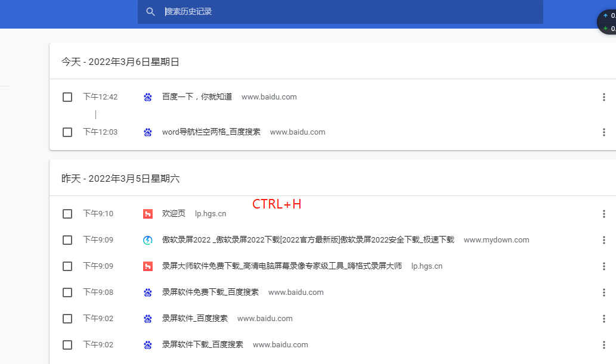This screenshot has height=364, width=616.
Task: Check the 下午12:42 百度一下 entry checkbox
Action: 67,97
